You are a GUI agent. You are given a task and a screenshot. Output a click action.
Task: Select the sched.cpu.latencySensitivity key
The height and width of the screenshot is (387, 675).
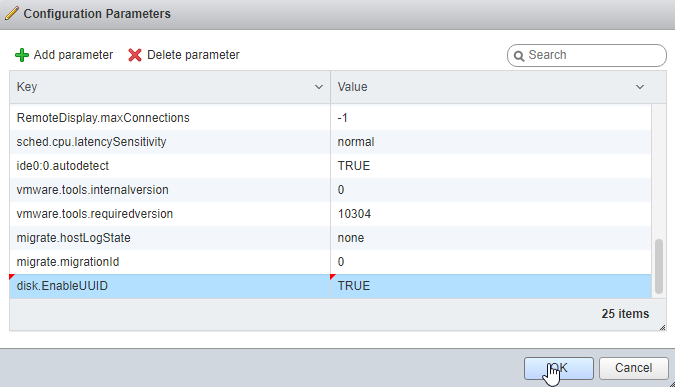[91, 142]
